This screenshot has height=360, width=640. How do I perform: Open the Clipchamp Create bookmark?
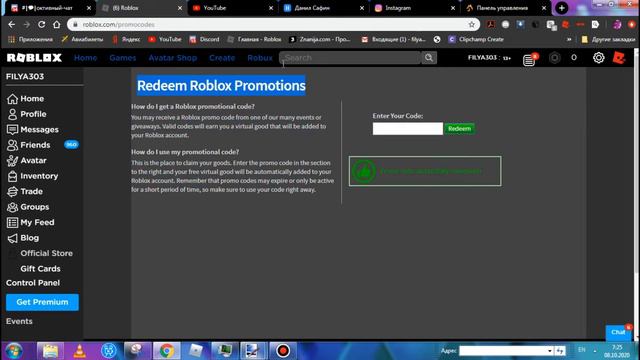point(476,40)
